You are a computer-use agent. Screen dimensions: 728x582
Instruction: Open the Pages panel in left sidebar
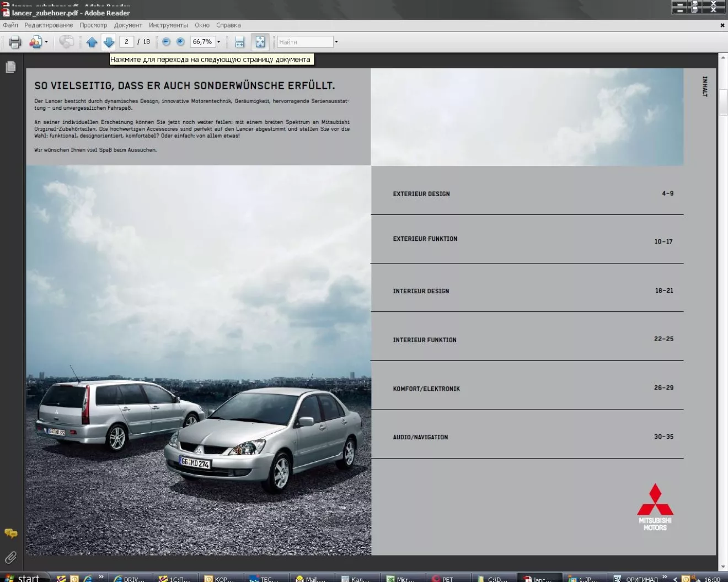pyautogui.click(x=10, y=67)
